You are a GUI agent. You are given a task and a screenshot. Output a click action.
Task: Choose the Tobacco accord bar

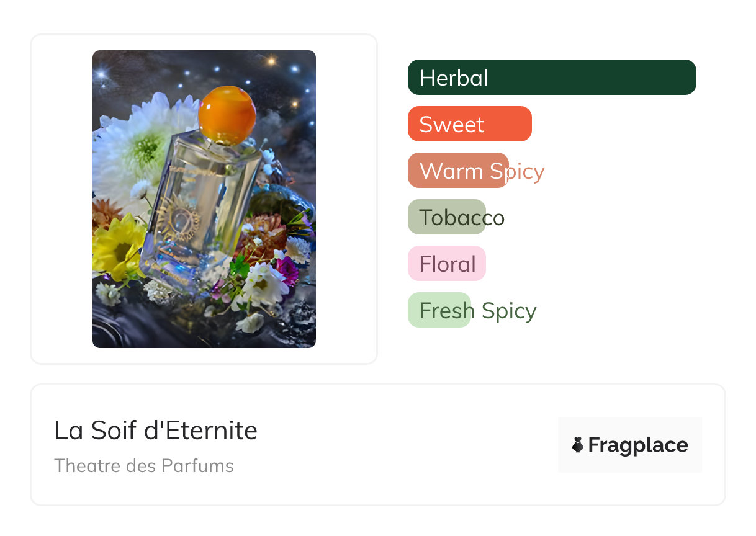pos(447,217)
